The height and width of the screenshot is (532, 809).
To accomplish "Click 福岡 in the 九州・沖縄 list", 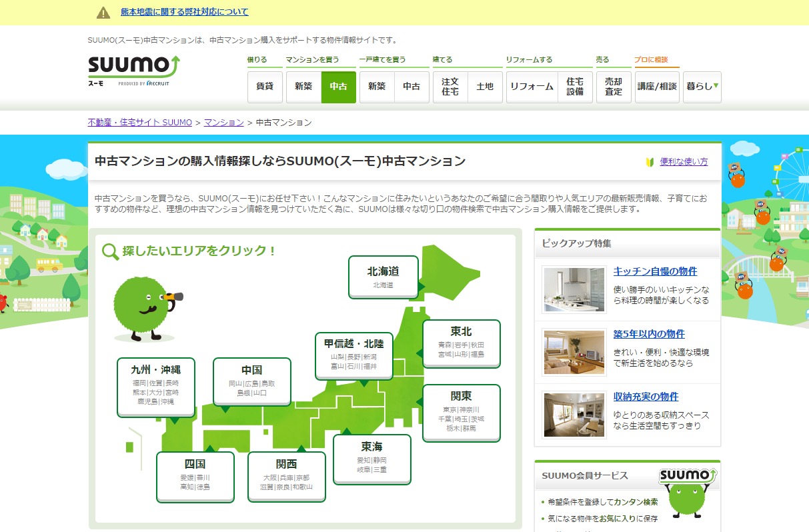I will [x=139, y=383].
